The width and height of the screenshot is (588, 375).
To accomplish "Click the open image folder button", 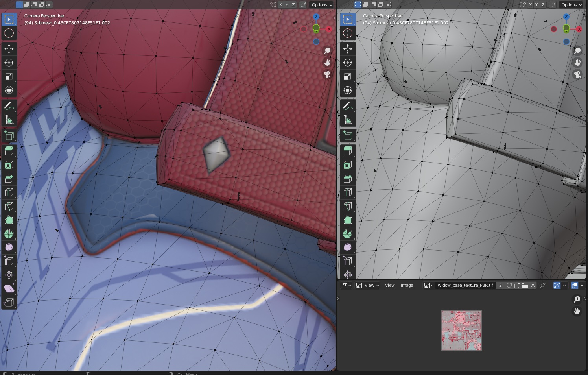I will (x=525, y=285).
